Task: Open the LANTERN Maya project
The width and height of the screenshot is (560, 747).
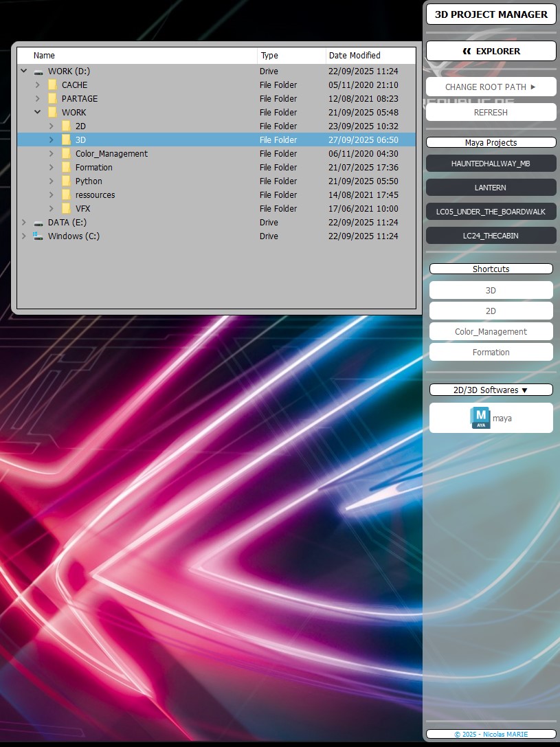Action: 491,188
